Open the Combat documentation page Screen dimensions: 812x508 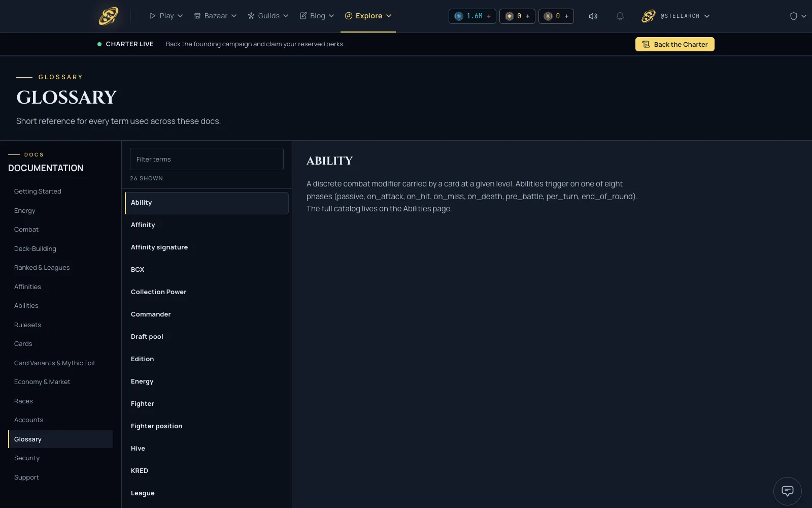point(26,230)
